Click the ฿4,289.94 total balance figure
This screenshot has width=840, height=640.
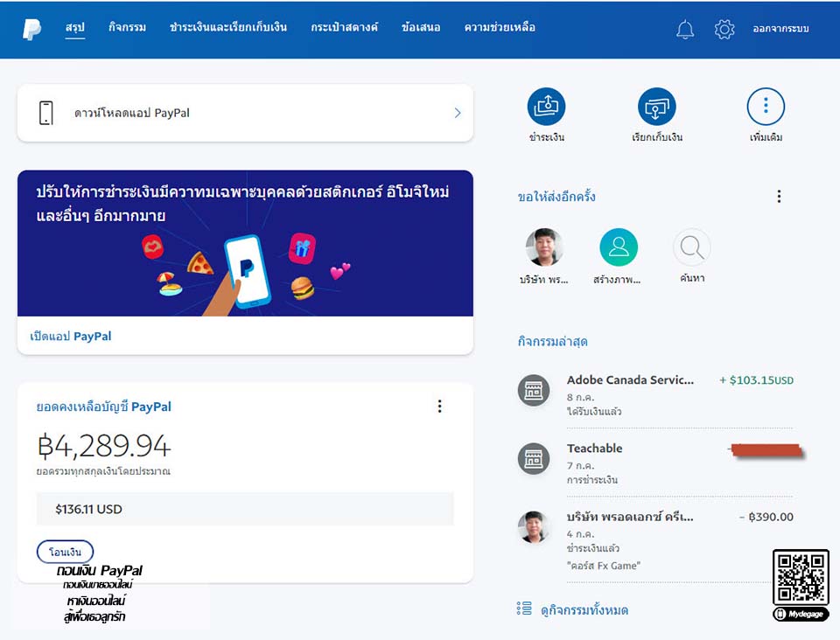[104, 446]
